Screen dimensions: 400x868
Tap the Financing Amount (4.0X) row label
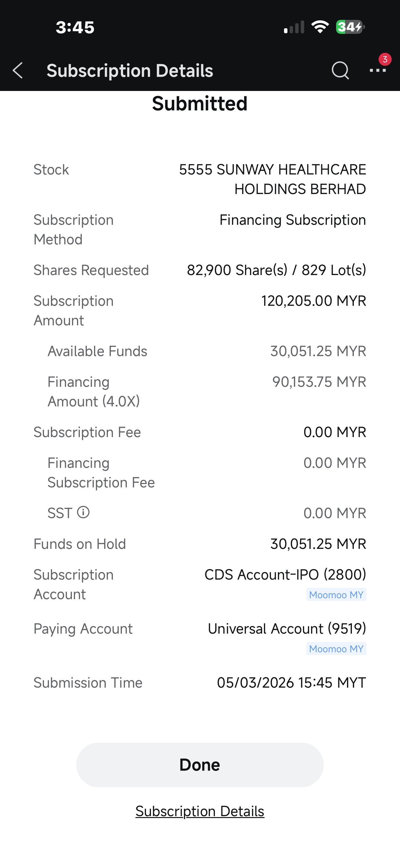tap(94, 391)
